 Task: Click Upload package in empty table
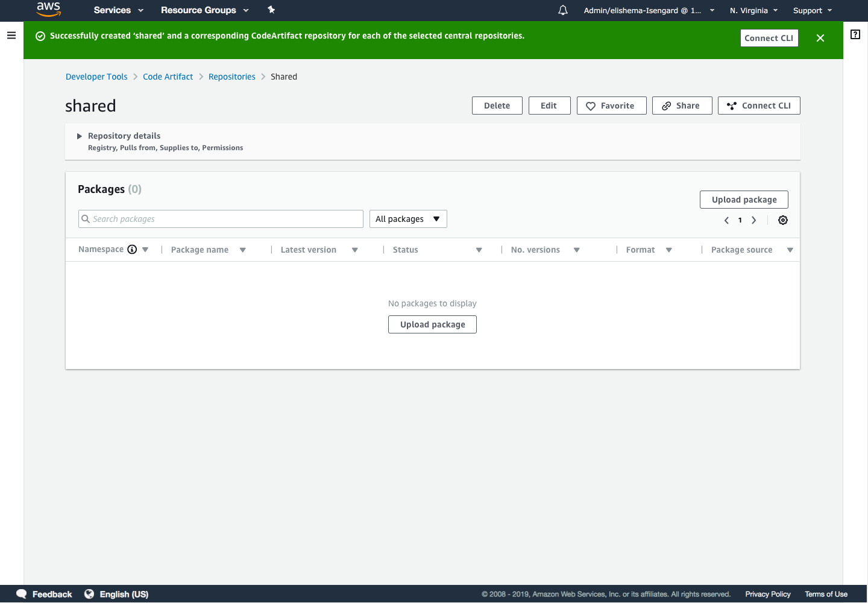coord(432,324)
